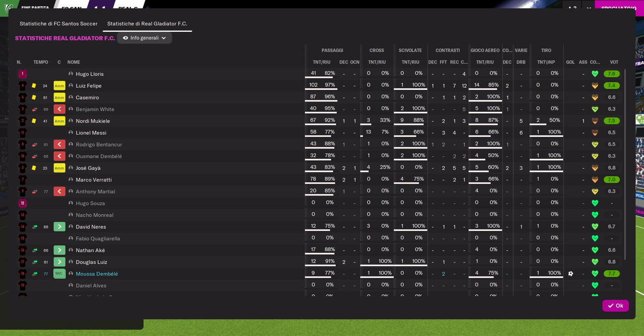Confirm with the Ok button
This screenshot has width=644, height=336.
click(615, 306)
